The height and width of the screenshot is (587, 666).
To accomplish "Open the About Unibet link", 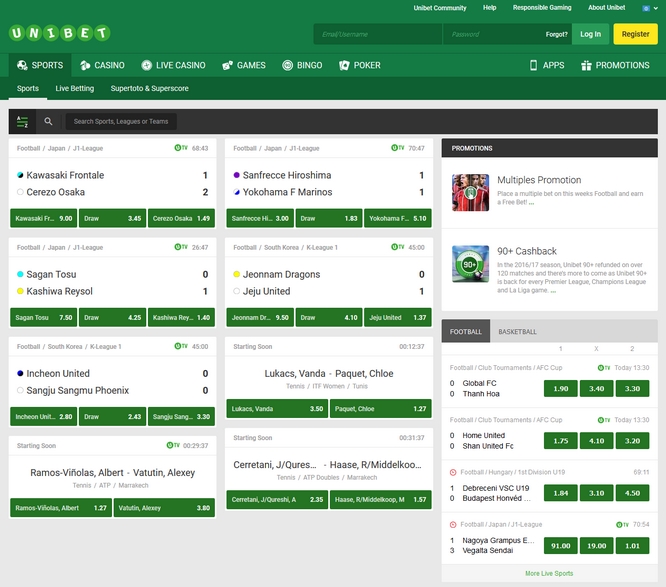I will 607,8.
